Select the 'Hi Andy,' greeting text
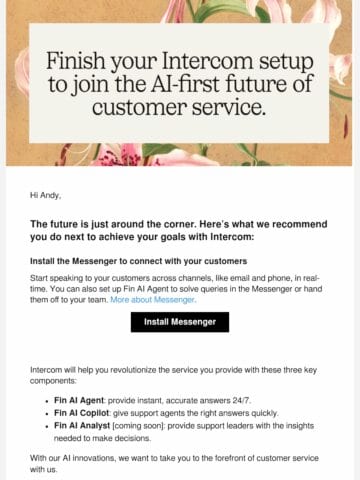Viewport: 360px width, 480px height. coord(45,195)
